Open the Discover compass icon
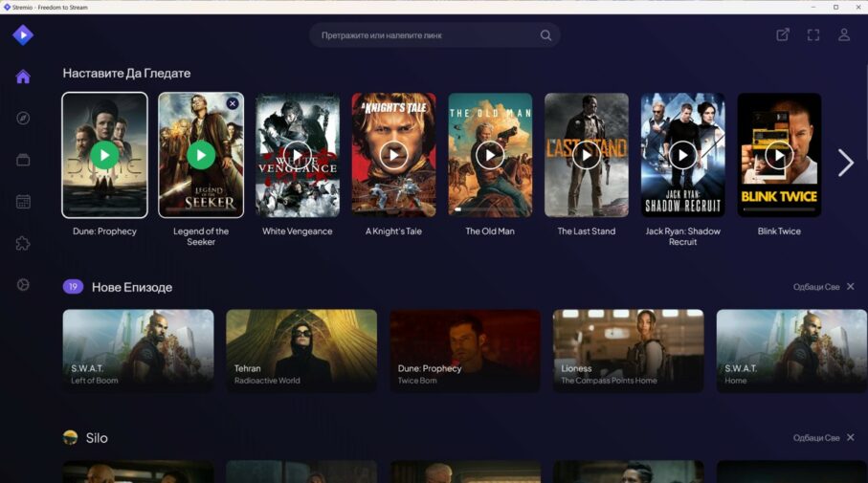The height and width of the screenshot is (483, 868). pyautogui.click(x=23, y=118)
